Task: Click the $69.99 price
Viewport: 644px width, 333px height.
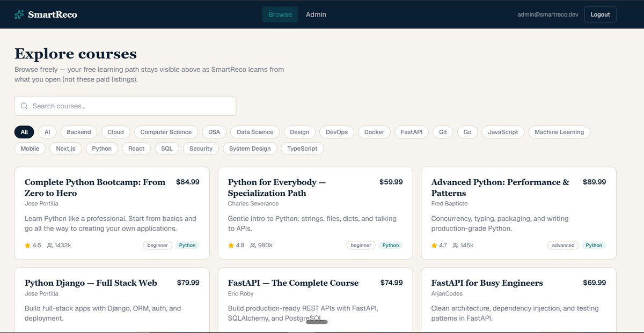Action: tap(595, 283)
